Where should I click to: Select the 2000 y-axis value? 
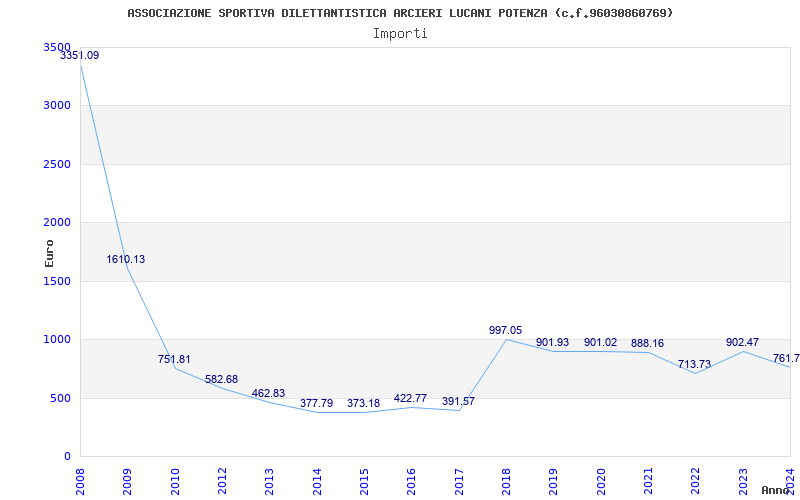point(57,222)
